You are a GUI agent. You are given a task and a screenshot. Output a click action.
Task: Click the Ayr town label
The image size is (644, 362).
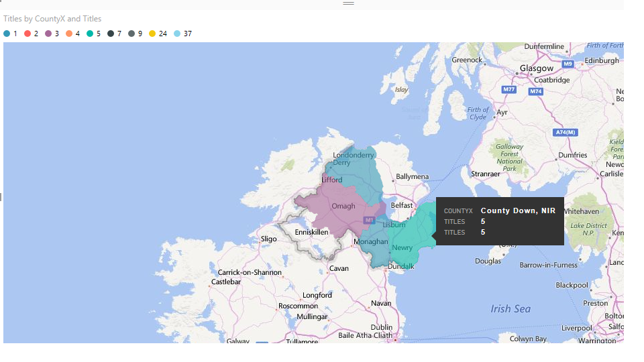[x=502, y=113]
